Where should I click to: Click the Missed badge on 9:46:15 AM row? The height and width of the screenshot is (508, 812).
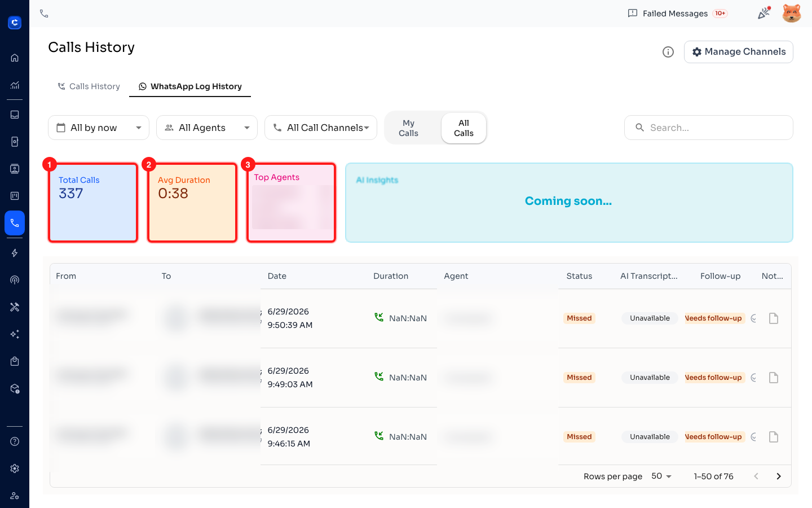pyautogui.click(x=579, y=437)
